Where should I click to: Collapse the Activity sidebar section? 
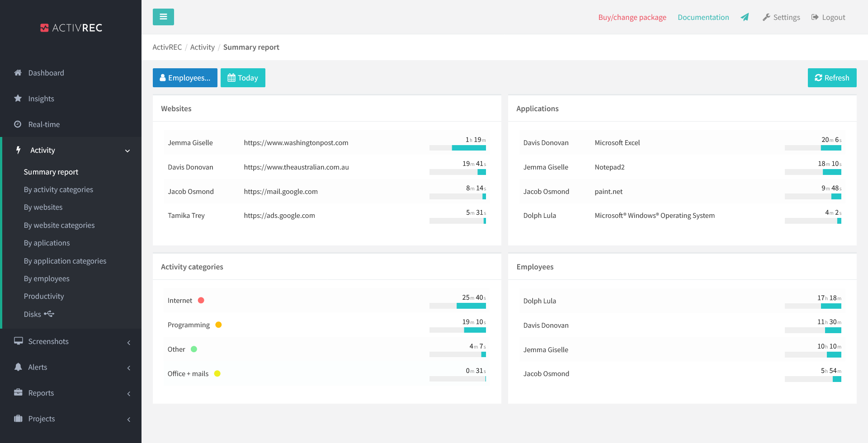127,151
